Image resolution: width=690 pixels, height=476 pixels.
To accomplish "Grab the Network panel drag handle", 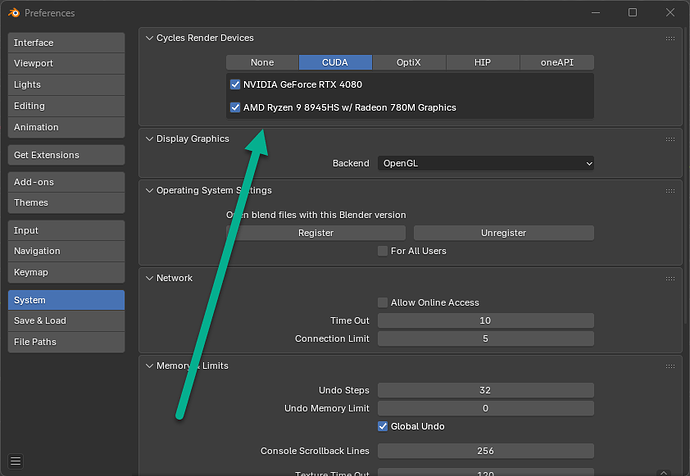I will click(670, 278).
